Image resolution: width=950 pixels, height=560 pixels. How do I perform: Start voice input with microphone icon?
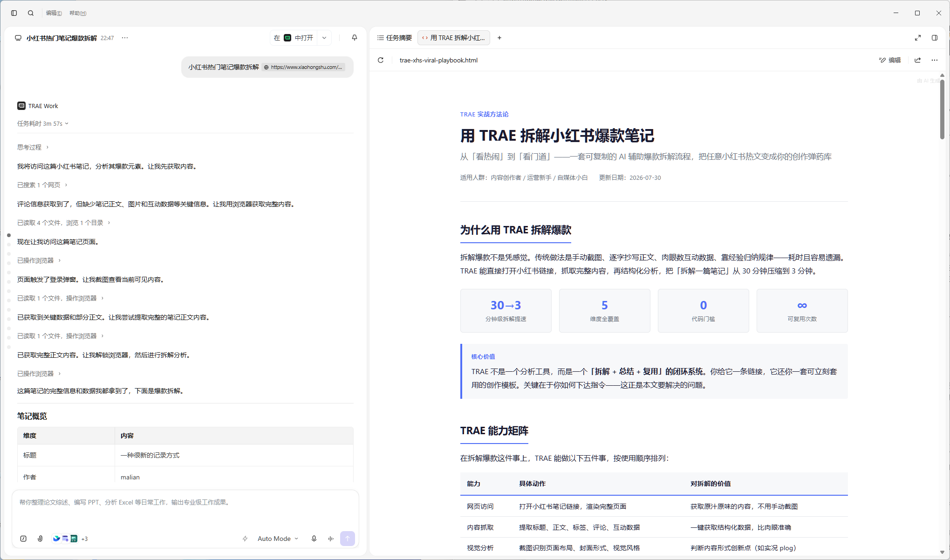(x=314, y=539)
